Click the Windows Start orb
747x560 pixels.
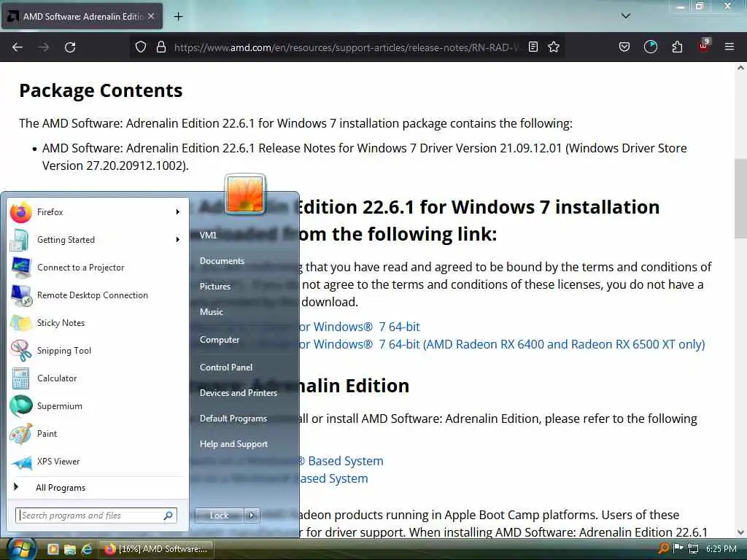[21, 549]
